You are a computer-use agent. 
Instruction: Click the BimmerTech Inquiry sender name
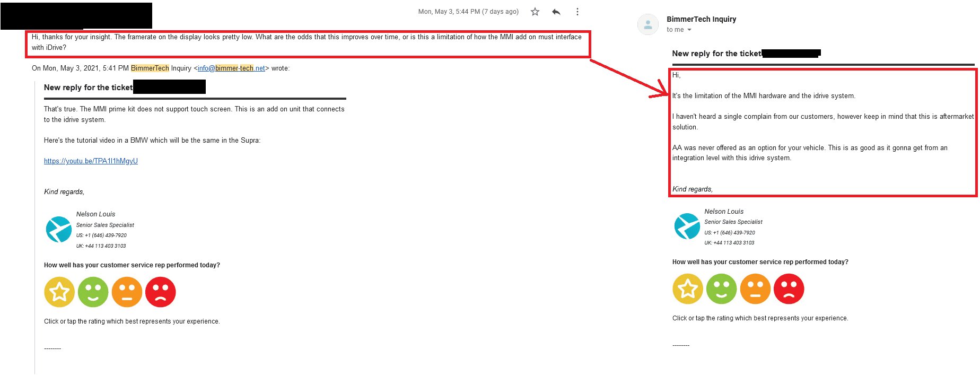click(701, 19)
